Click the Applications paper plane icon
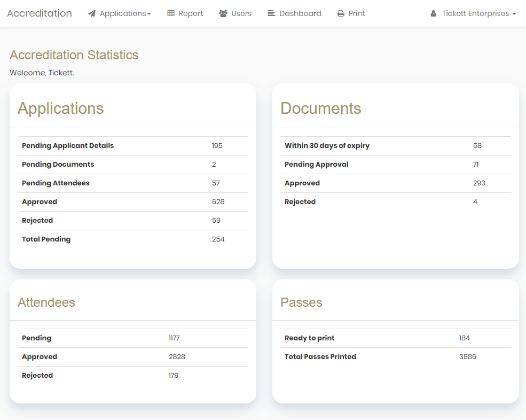Viewport: 526px width, 420px height. pos(91,13)
